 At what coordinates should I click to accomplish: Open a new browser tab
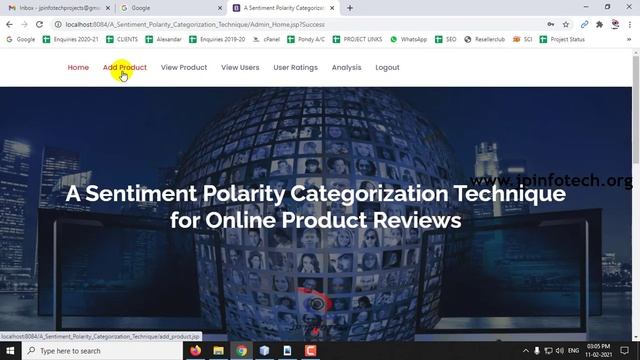click(x=350, y=8)
